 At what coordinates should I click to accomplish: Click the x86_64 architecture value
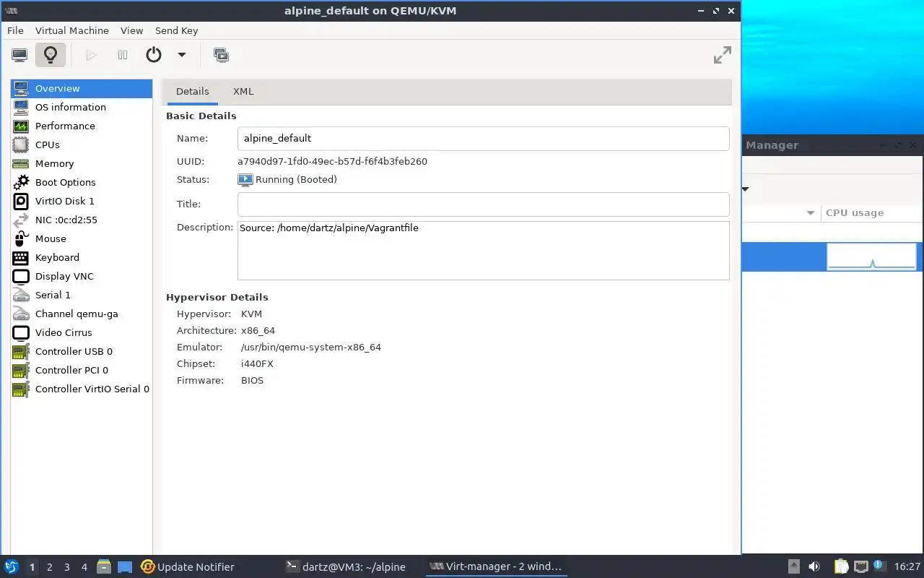pos(258,330)
